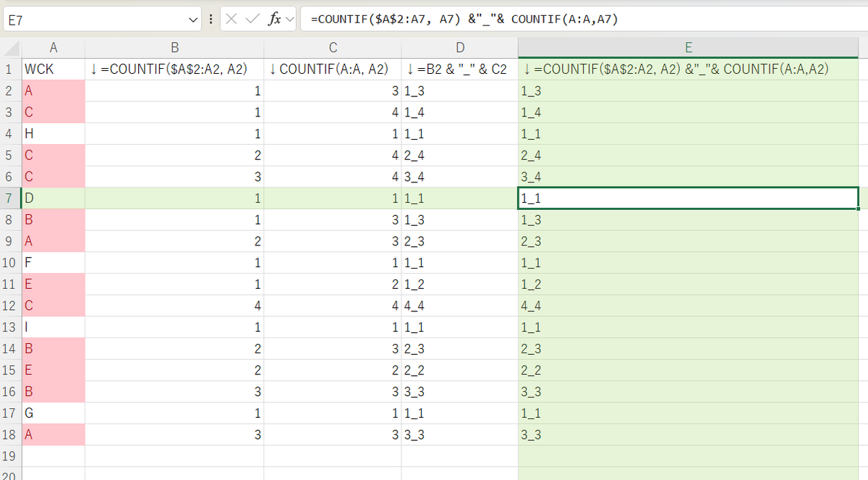Viewport: 868px width, 480px height.
Task: Select cell D6 showing 3_4
Action: (x=460, y=177)
